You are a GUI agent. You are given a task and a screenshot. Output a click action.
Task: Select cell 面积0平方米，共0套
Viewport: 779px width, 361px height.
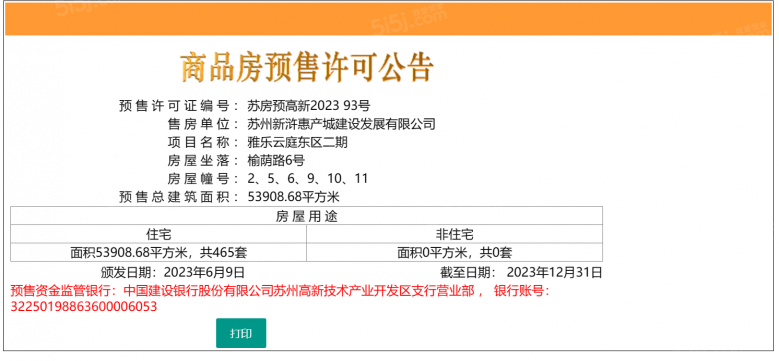455,253
